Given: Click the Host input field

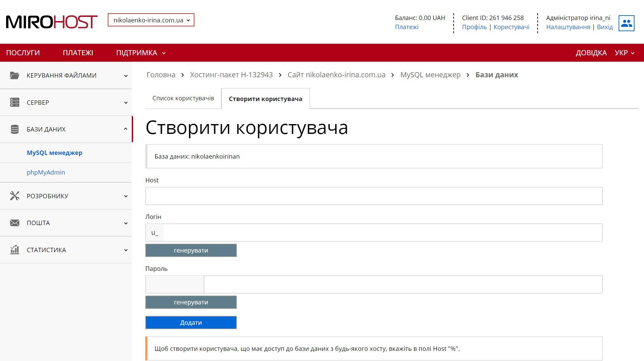Looking at the screenshot, I should [x=374, y=196].
